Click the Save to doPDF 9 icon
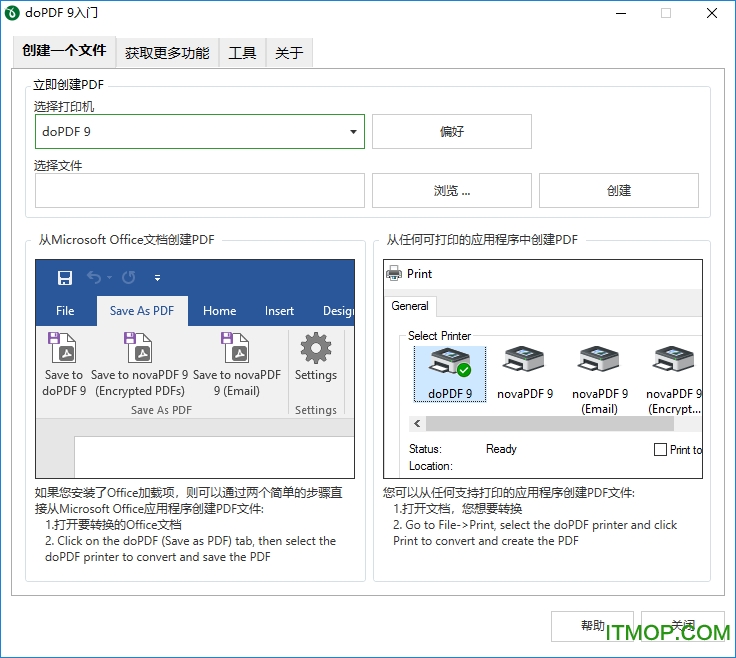Screen dimensions: 736x658 (x=63, y=351)
